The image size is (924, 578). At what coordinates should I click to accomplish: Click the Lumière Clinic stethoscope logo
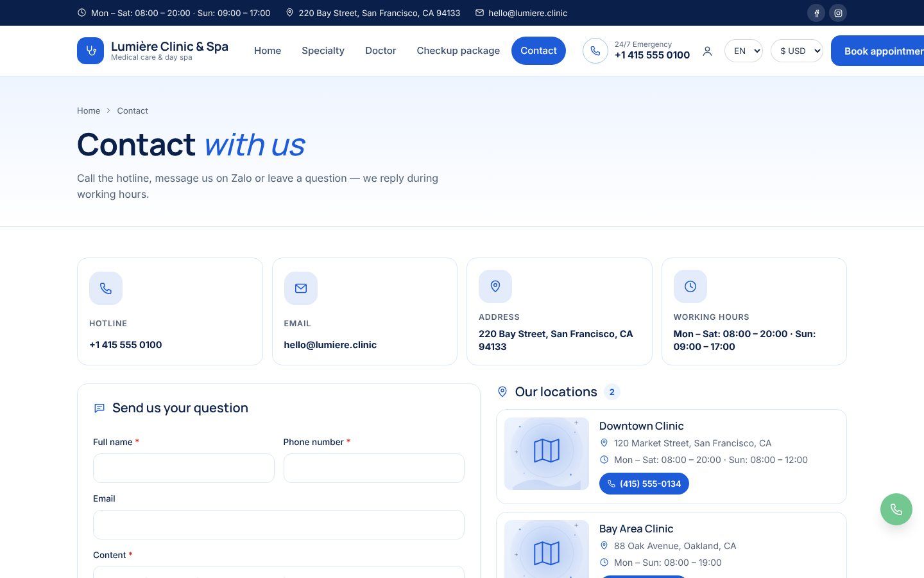pyautogui.click(x=90, y=51)
